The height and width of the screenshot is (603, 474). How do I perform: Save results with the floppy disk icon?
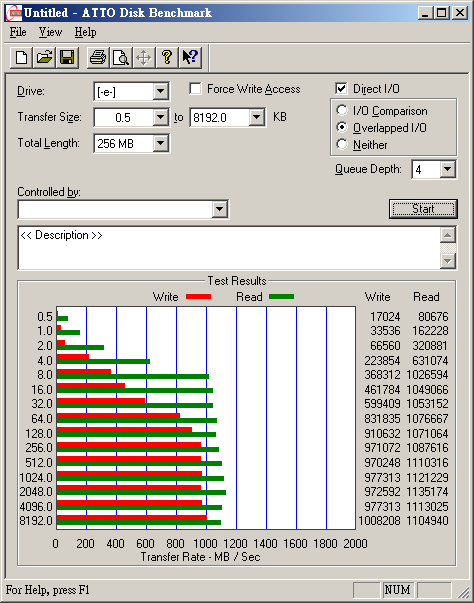(x=67, y=58)
